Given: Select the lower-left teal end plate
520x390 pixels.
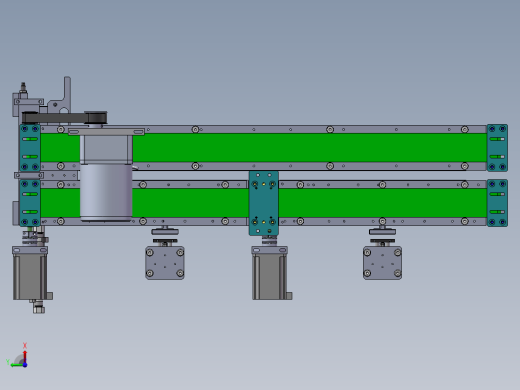Looking at the screenshot, I should pos(30,203).
